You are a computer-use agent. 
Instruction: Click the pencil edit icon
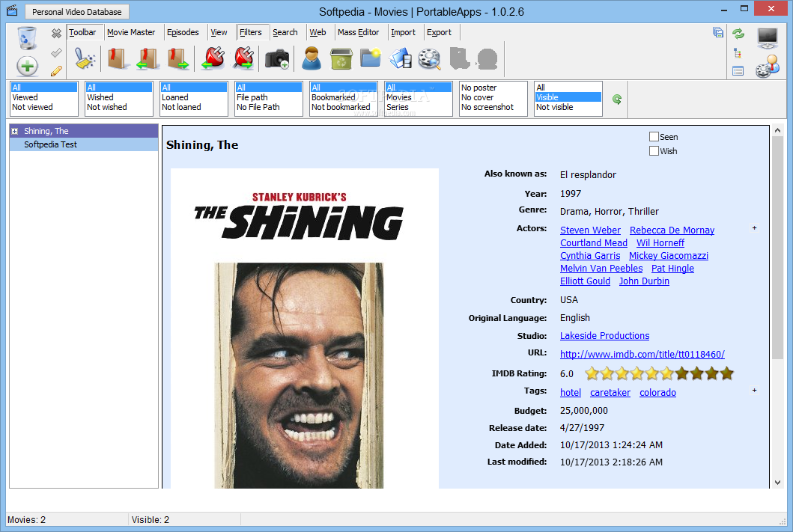(x=56, y=71)
